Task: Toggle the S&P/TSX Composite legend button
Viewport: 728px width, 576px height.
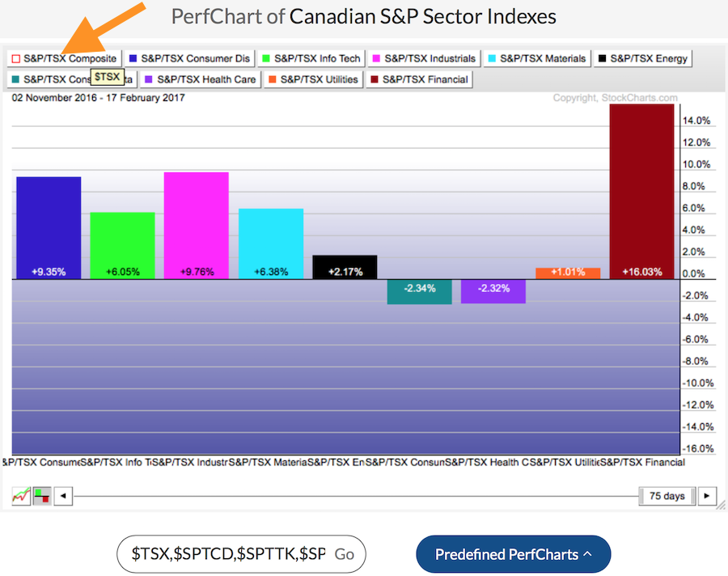Action: [x=64, y=58]
